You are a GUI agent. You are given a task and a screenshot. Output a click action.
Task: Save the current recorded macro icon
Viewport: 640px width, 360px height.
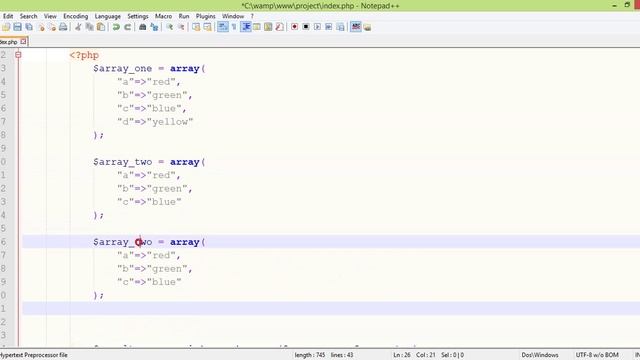(x=340, y=27)
